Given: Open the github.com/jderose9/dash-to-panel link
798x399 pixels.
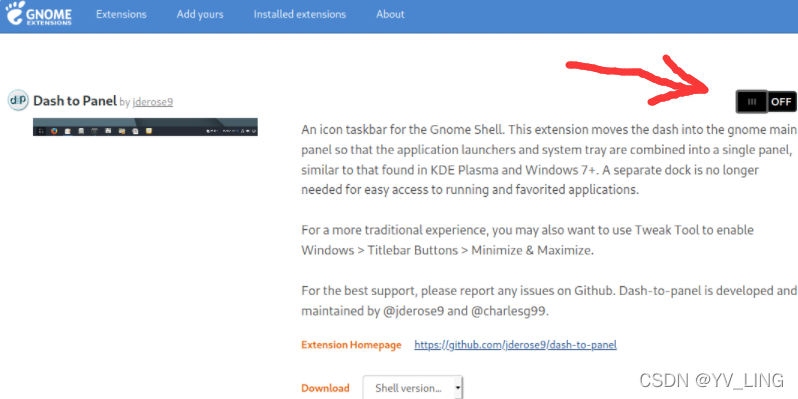Looking at the screenshot, I should (x=515, y=345).
